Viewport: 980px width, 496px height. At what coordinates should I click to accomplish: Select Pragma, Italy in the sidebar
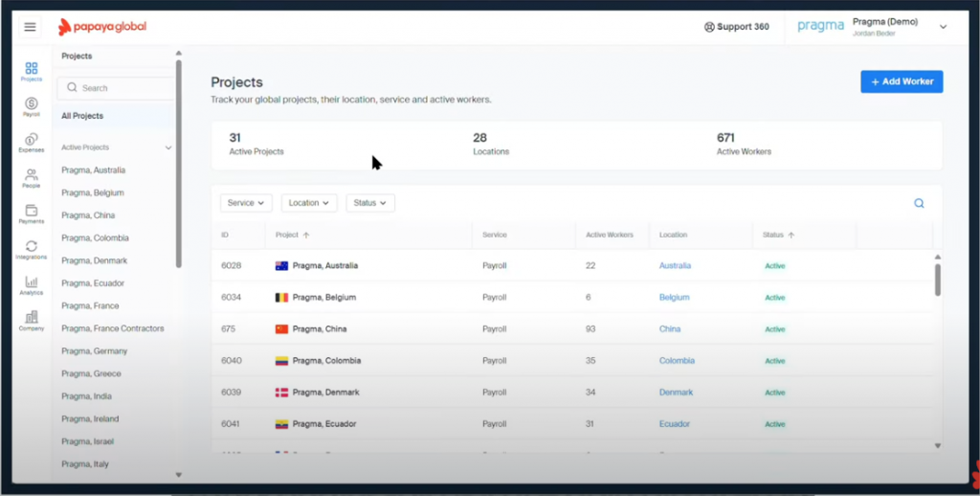click(85, 464)
